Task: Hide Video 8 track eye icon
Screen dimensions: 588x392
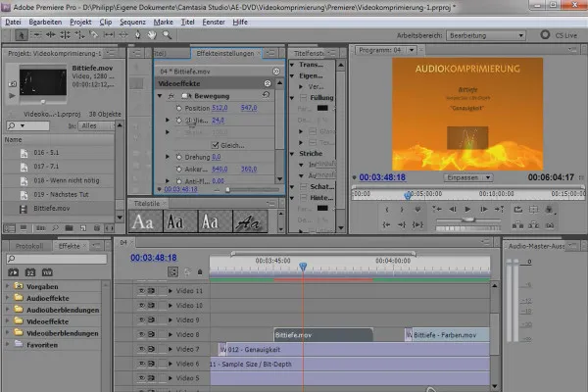Action: [x=141, y=334]
